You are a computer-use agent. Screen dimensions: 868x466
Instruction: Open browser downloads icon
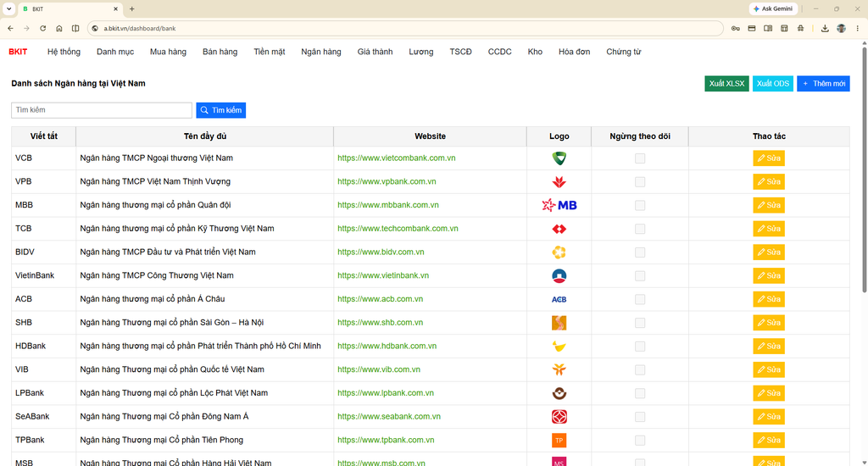coord(825,28)
